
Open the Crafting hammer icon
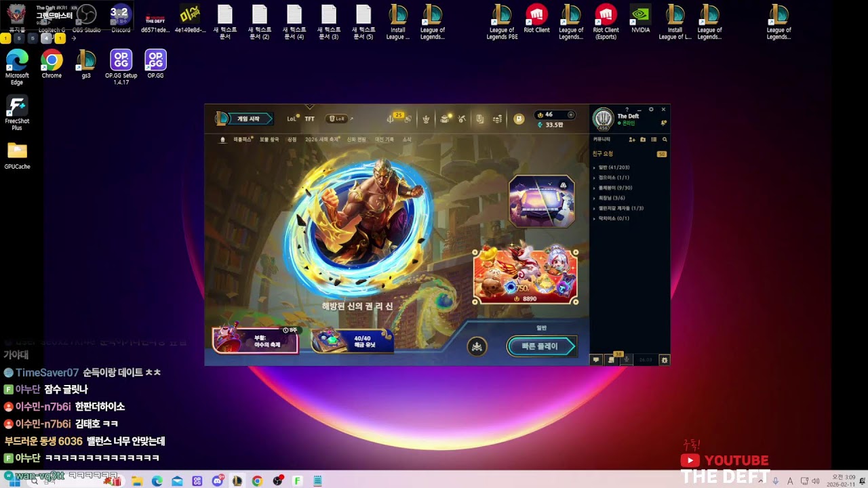click(x=462, y=119)
